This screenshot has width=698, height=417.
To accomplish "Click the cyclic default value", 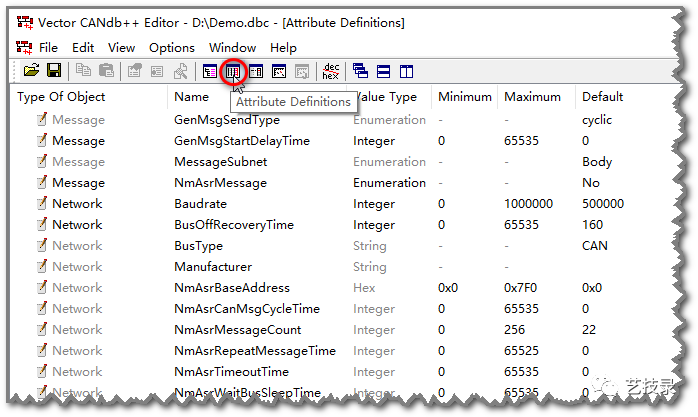I will (x=597, y=120).
